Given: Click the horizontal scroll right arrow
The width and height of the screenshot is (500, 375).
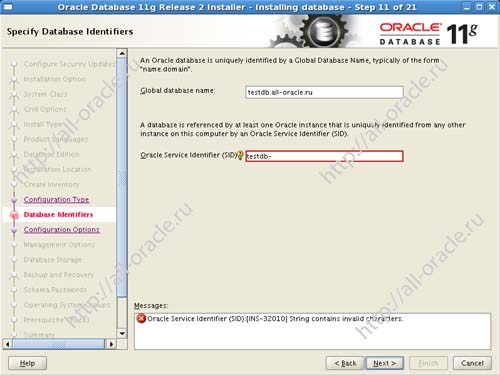Looking at the screenshot, I should point(111,344).
